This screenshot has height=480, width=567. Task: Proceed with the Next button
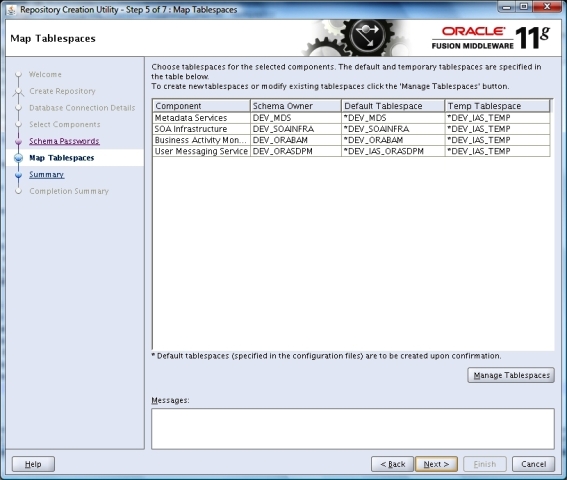coord(436,464)
